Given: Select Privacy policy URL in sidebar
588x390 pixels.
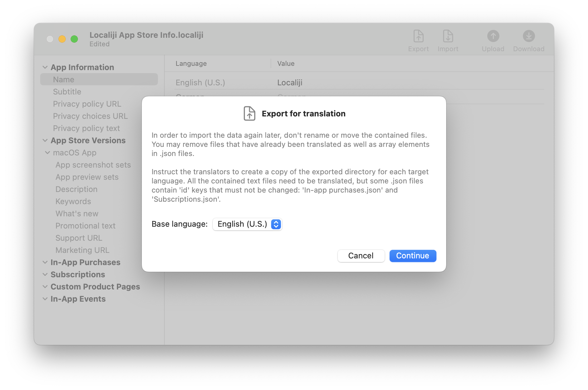Looking at the screenshot, I should [87, 104].
